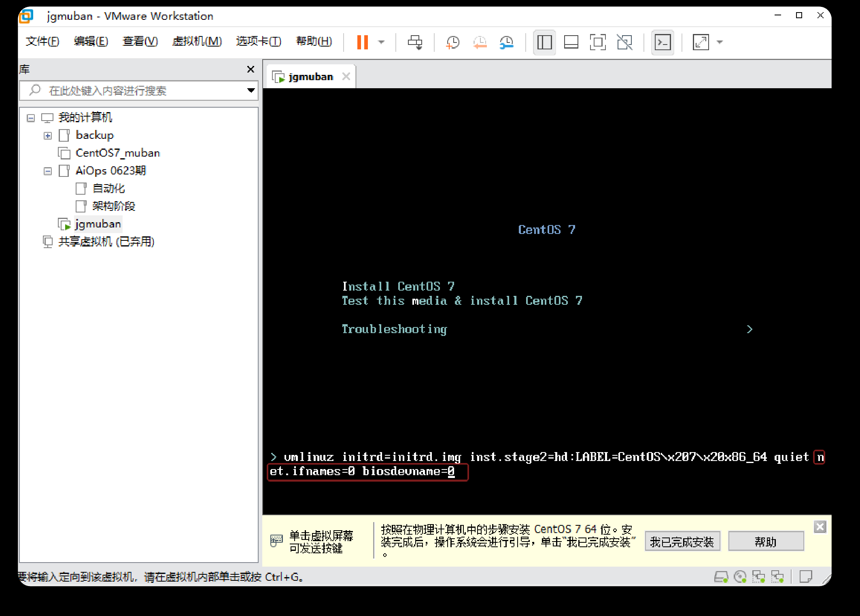Click the 帮助 button in install bar
This screenshot has height=616, width=860.
766,542
